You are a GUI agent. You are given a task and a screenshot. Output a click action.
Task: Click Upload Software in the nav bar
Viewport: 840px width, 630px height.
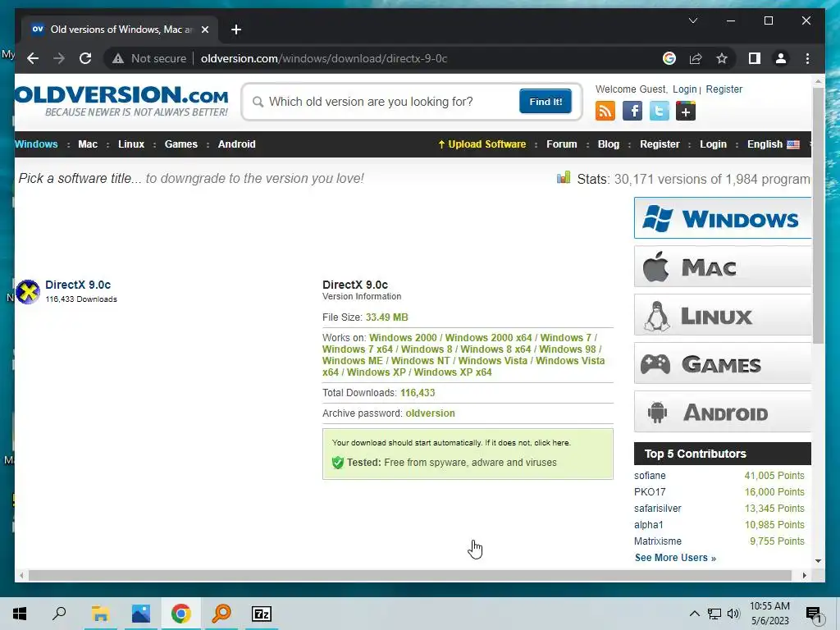point(482,144)
